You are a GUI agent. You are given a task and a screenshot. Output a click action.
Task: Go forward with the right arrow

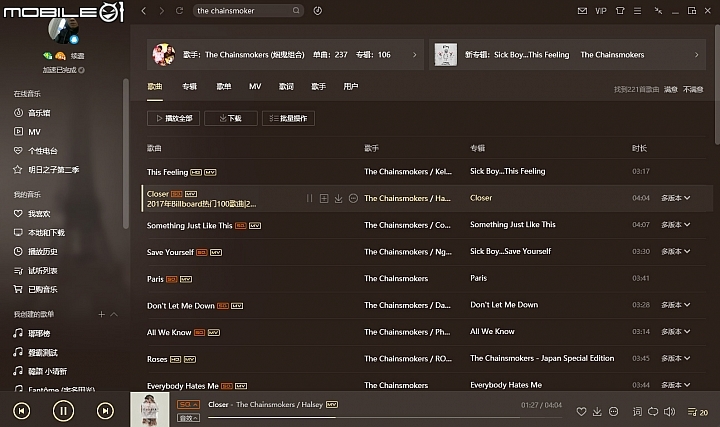coord(162,11)
